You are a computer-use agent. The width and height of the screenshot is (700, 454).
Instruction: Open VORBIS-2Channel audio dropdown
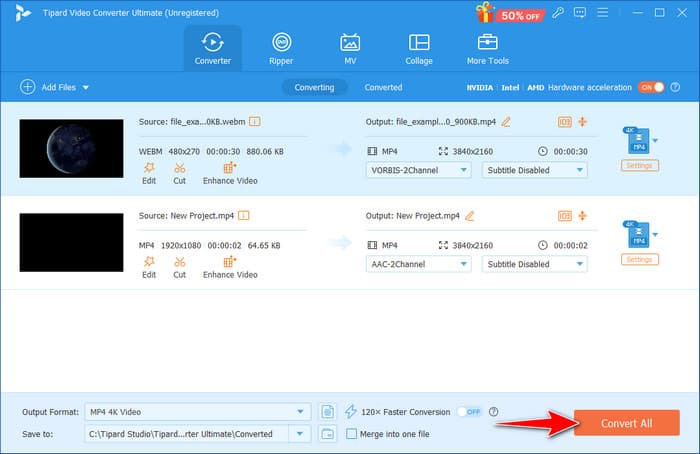(x=418, y=170)
